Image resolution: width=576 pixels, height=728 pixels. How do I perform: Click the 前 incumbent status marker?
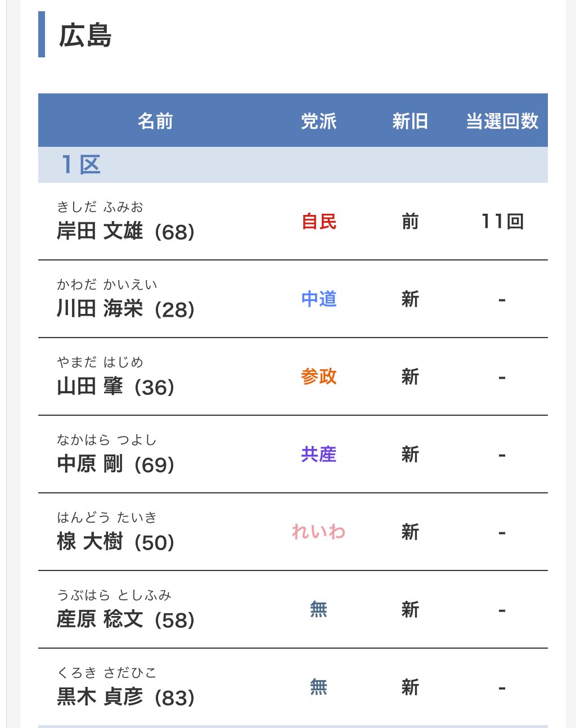pyautogui.click(x=410, y=222)
